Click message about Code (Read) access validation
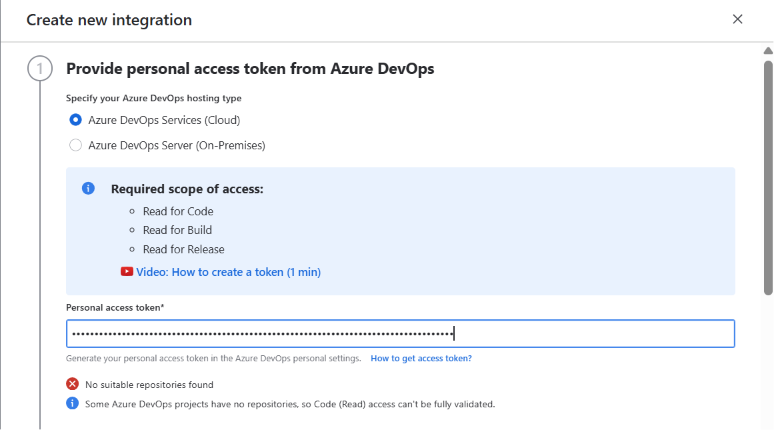The height and width of the screenshot is (430, 774). click(290, 404)
